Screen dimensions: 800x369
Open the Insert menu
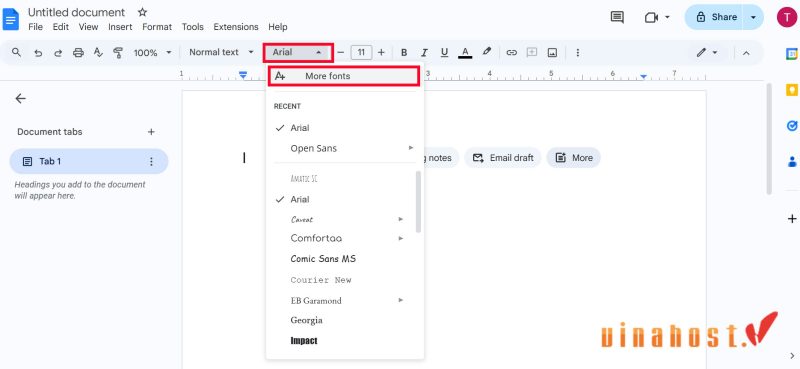pyautogui.click(x=120, y=27)
